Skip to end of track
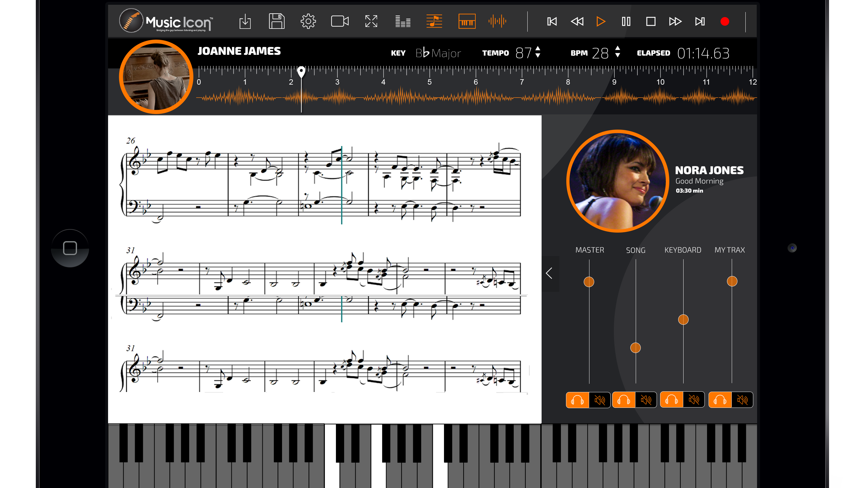 click(x=700, y=22)
